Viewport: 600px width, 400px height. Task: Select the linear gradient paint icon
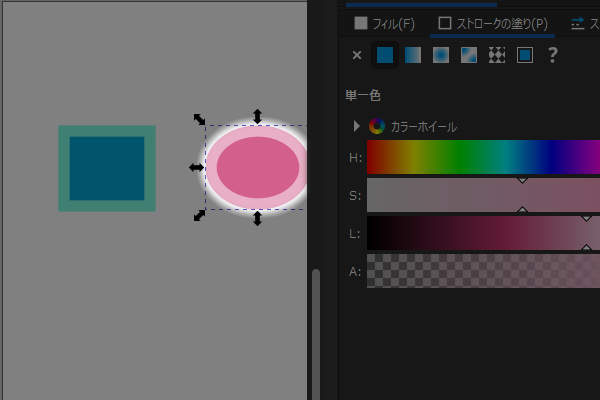point(413,56)
